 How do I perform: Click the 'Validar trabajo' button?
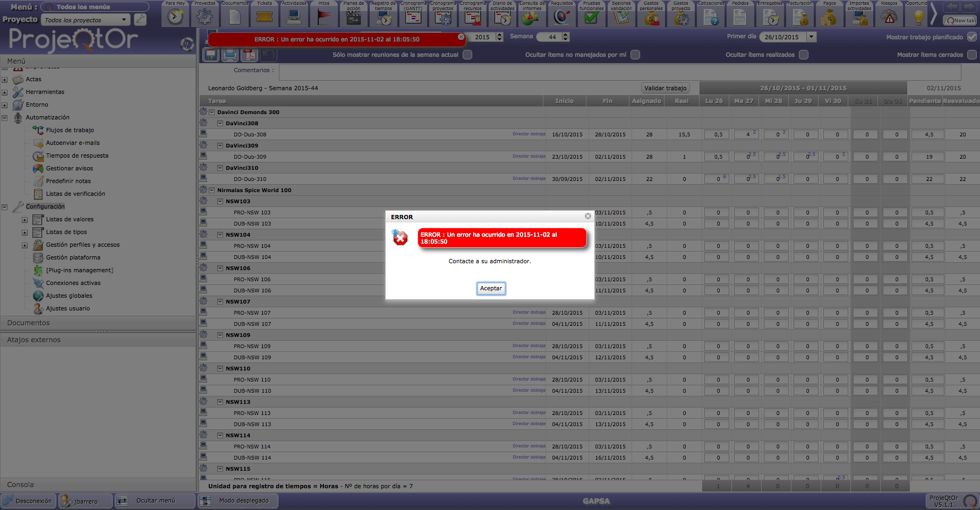[666, 88]
